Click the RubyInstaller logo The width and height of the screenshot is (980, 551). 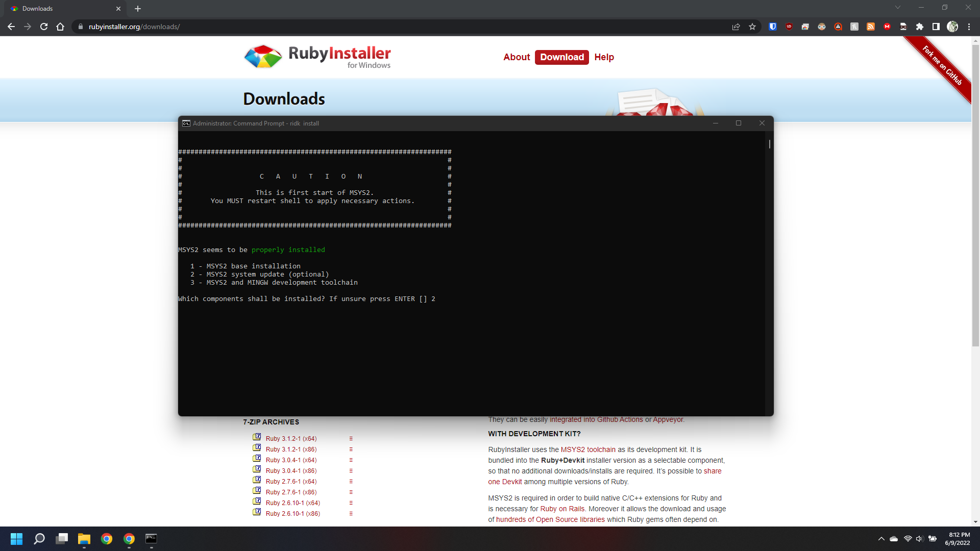pyautogui.click(x=317, y=56)
